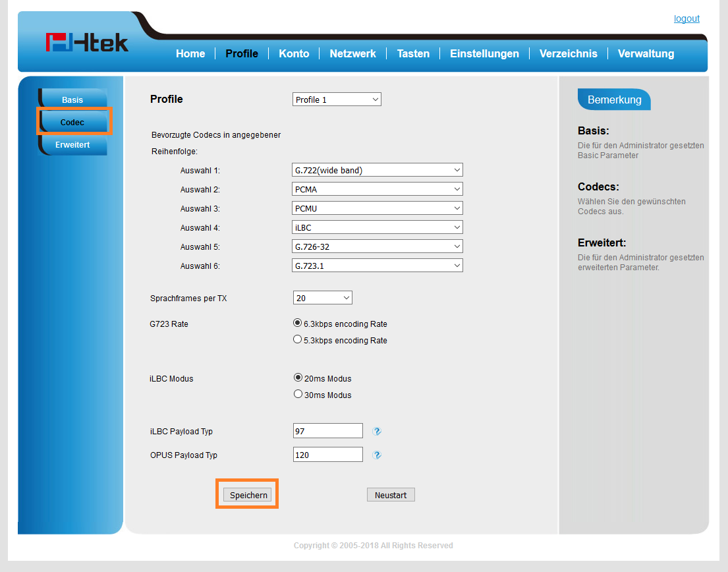Click the Speichern button
The height and width of the screenshot is (572, 728).
point(248,495)
